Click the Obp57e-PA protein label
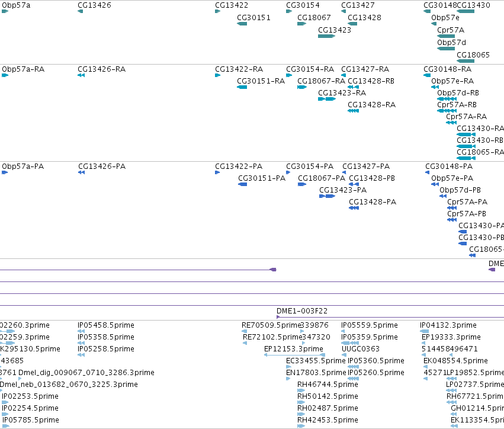This screenshot has width=504, height=429. coord(452,178)
